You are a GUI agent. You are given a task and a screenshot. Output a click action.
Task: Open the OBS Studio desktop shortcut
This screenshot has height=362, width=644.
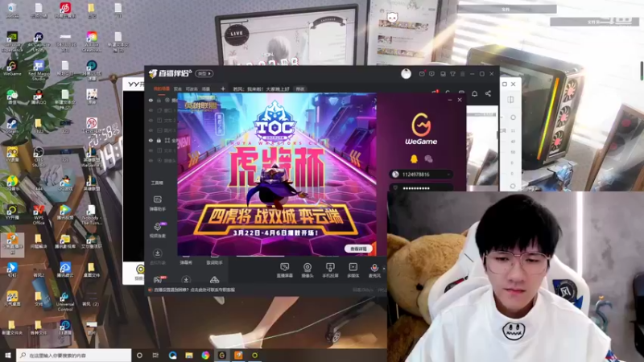pos(39,157)
